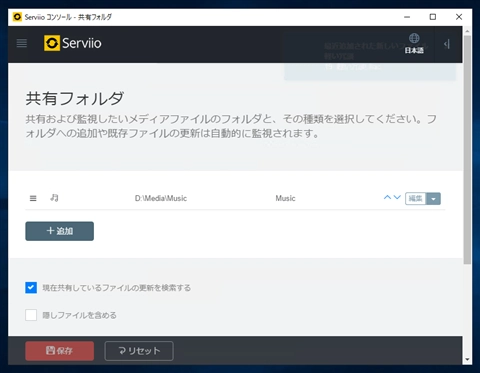Click the Serviio logo
Screen dimensions: 480x373
[73, 43]
